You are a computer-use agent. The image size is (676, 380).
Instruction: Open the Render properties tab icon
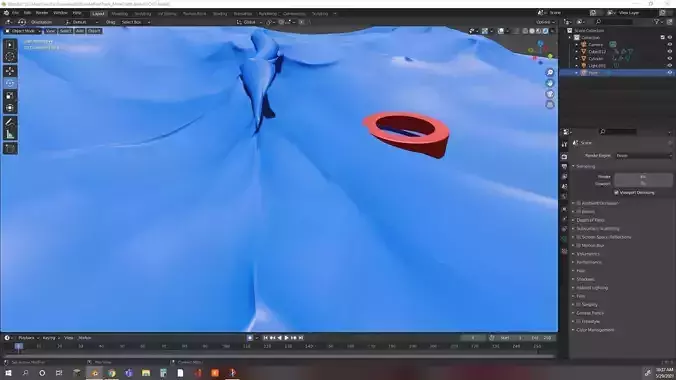click(564, 157)
